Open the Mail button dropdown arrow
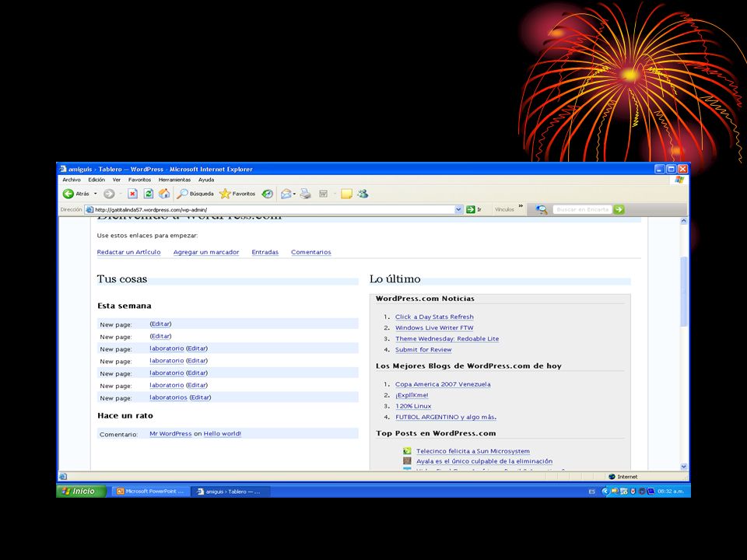The width and height of the screenshot is (747, 560). click(x=294, y=194)
